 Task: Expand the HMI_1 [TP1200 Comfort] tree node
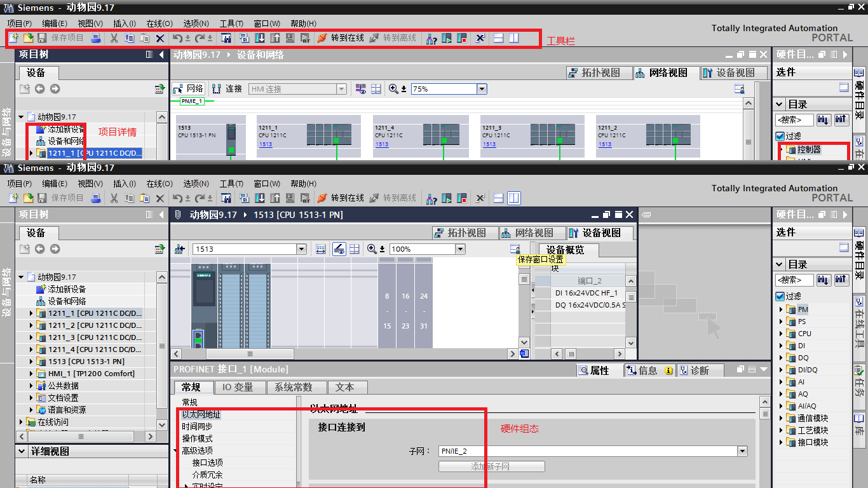[31, 374]
